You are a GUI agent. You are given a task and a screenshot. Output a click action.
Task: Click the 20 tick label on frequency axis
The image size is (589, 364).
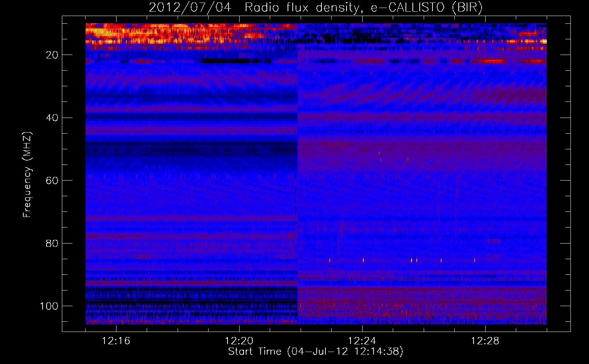[52, 55]
